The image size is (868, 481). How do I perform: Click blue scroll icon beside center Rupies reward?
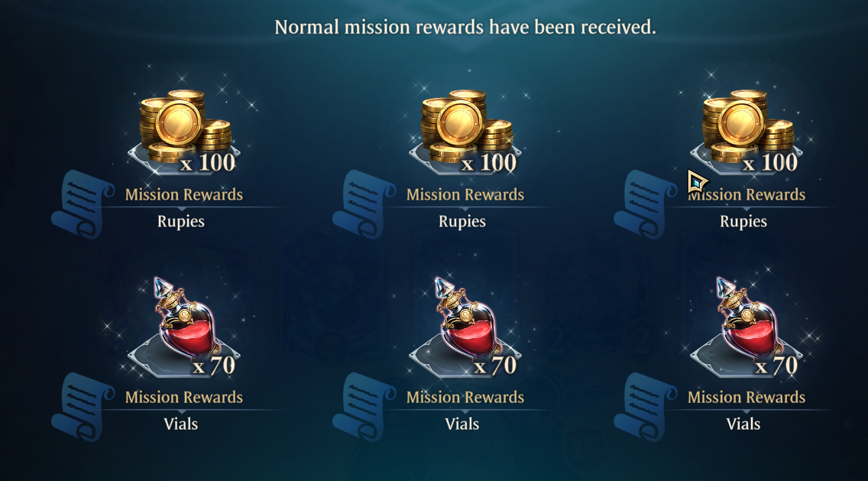click(x=364, y=204)
